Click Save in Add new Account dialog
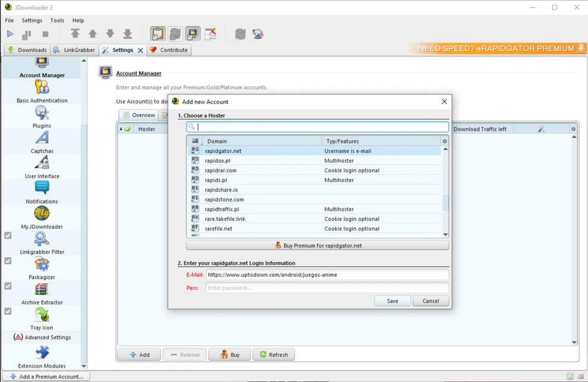Viewport: 588px width, 382px height. 392,301
